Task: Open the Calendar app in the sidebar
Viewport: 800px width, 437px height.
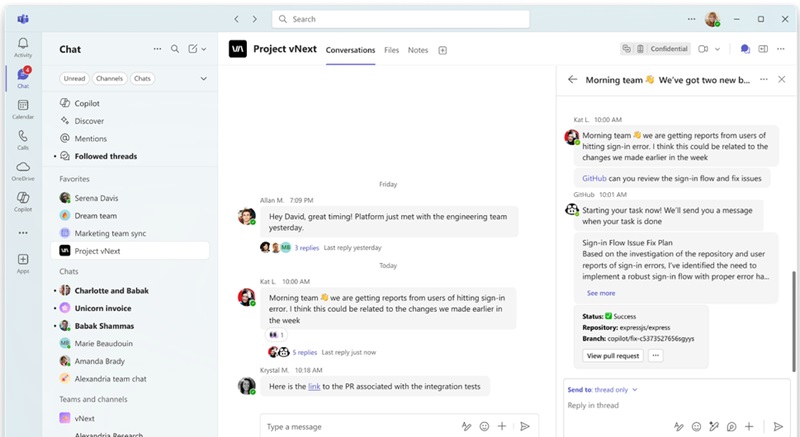Action: [22, 108]
